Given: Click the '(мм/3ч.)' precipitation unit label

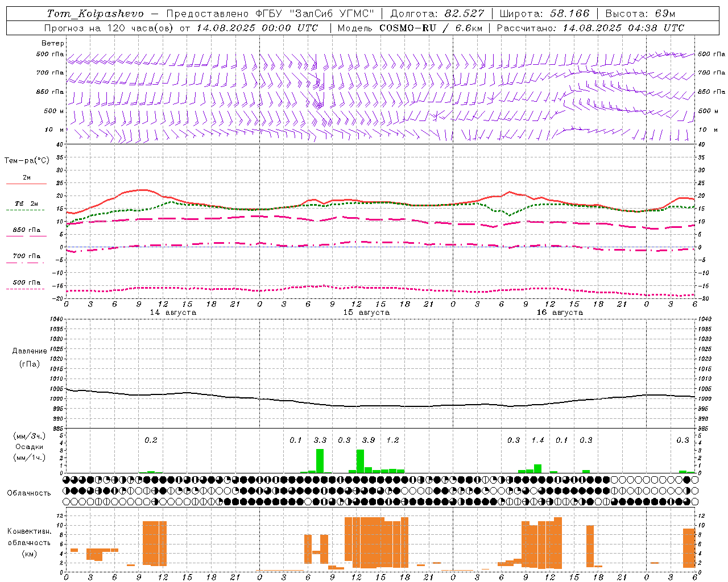Looking at the screenshot, I should point(30,436).
